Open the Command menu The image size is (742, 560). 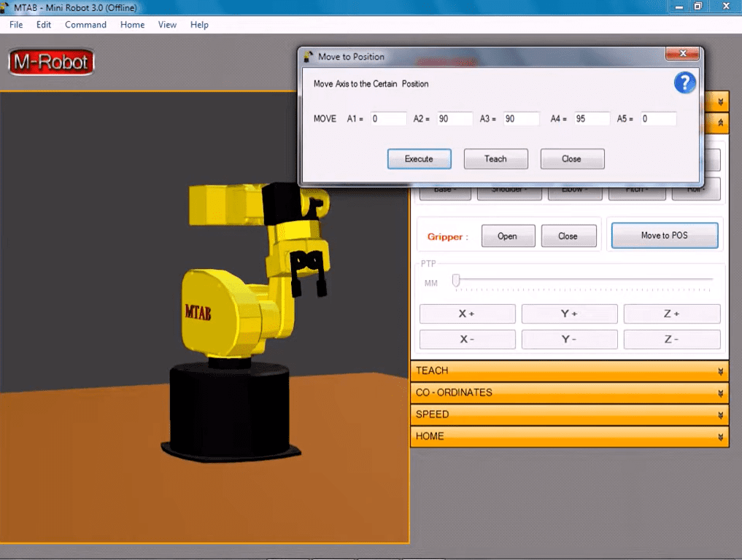[85, 25]
